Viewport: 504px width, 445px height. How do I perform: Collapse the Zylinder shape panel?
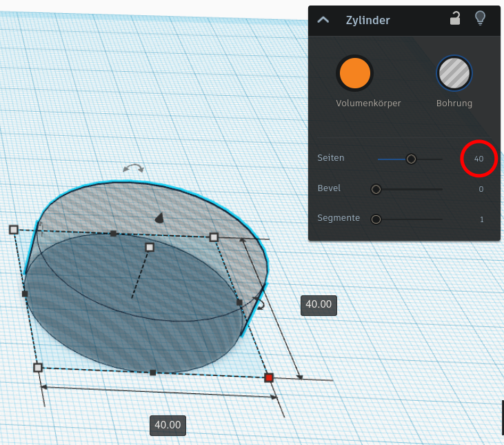coord(323,20)
